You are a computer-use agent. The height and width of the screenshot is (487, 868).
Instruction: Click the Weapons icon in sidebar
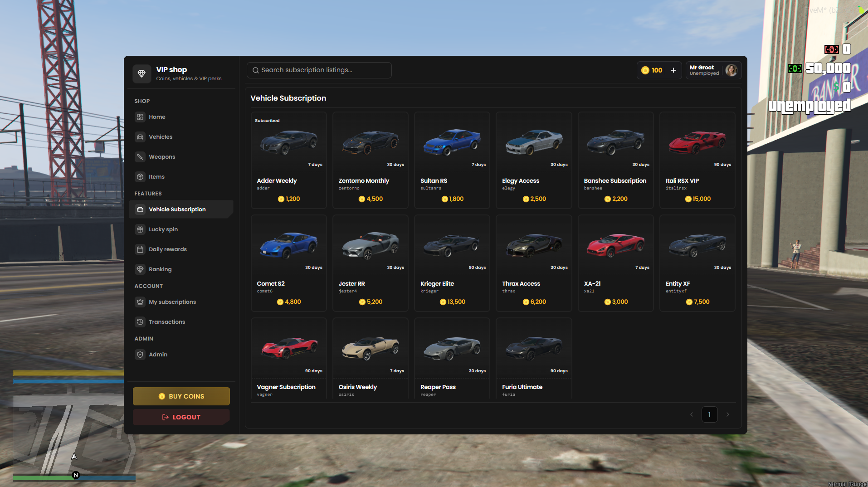[x=140, y=157]
